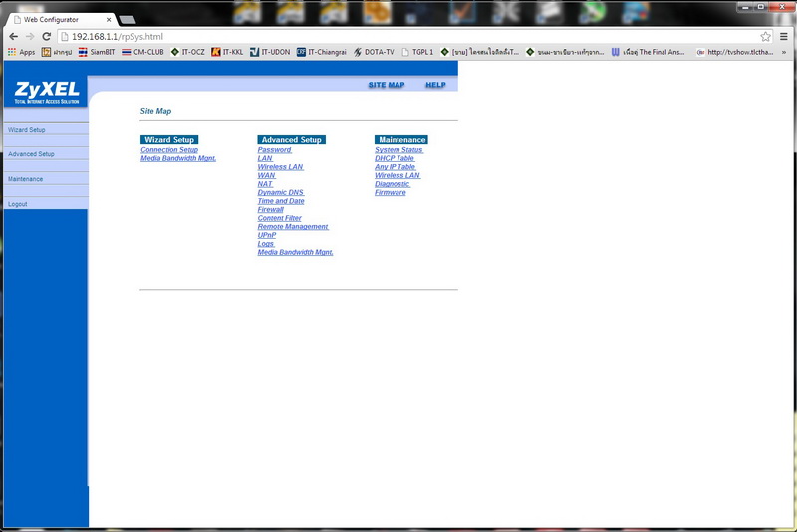This screenshot has height=532, width=797.
Task: Click the Site Map page title
Action: click(155, 111)
